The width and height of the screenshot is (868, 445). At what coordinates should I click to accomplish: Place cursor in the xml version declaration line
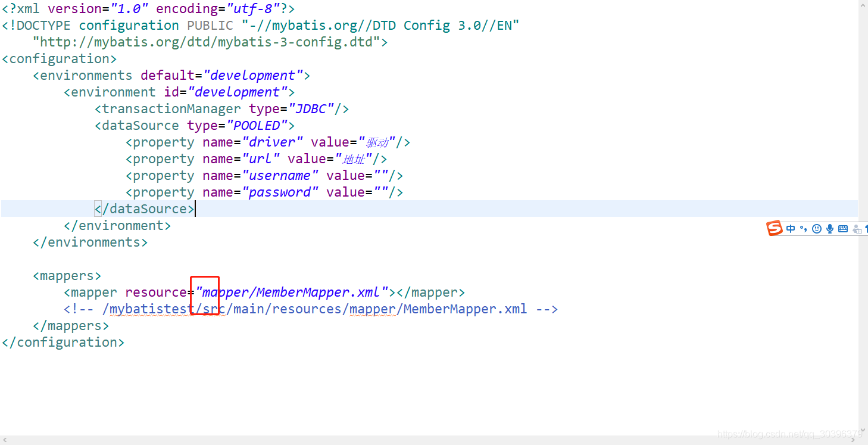click(x=148, y=9)
